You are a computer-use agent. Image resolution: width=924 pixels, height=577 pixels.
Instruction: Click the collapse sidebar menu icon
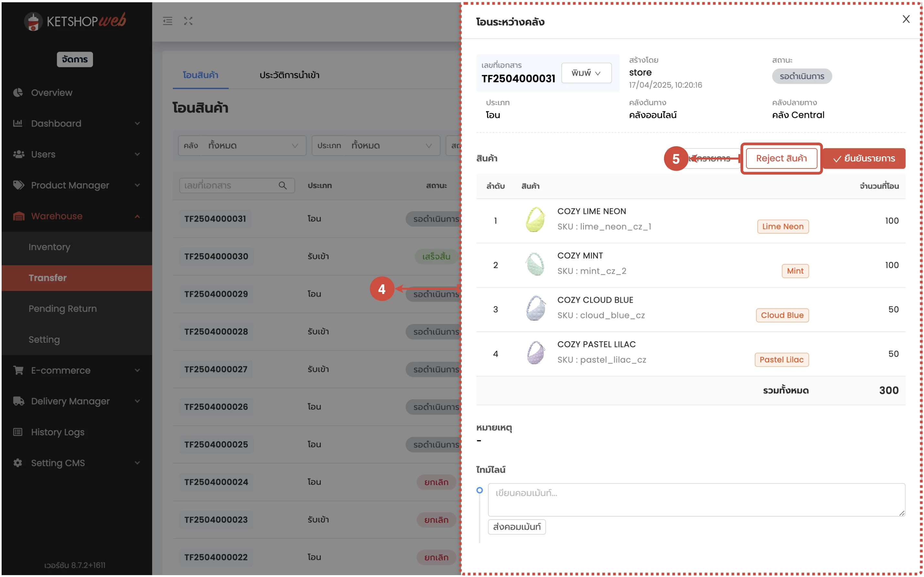pyautogui.click(x=167, y=21)
